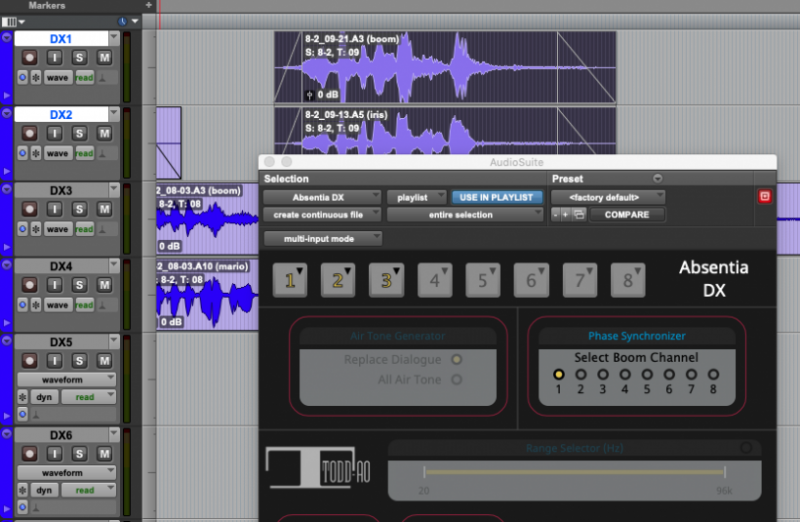Open DX1 track view selector 'wave'
Screen dimensions: 800x522
[x=57, y=78]
